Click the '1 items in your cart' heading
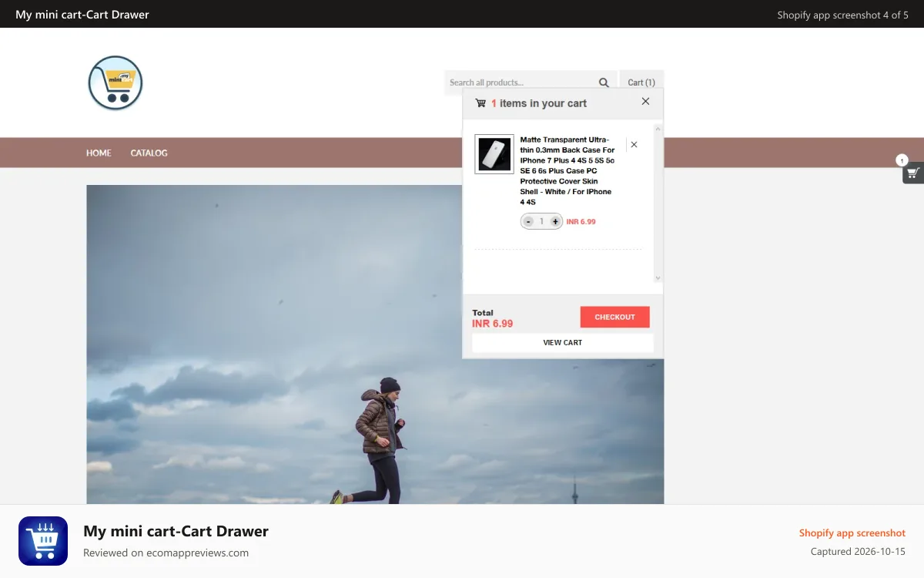 (x=539, y=103)
